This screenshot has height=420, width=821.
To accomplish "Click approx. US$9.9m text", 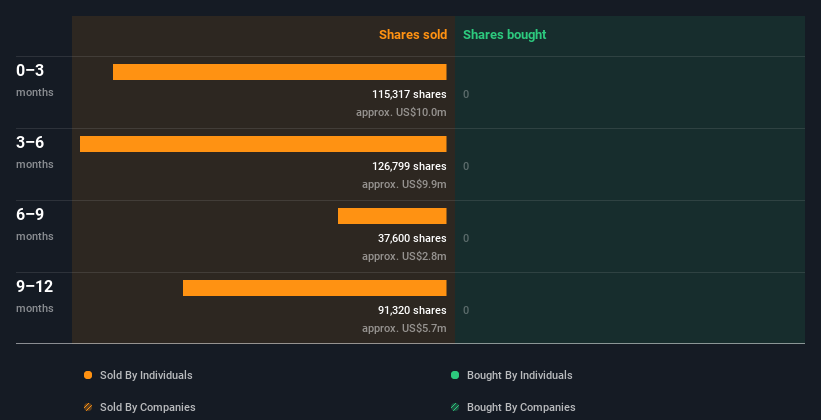I will point(404,184).
